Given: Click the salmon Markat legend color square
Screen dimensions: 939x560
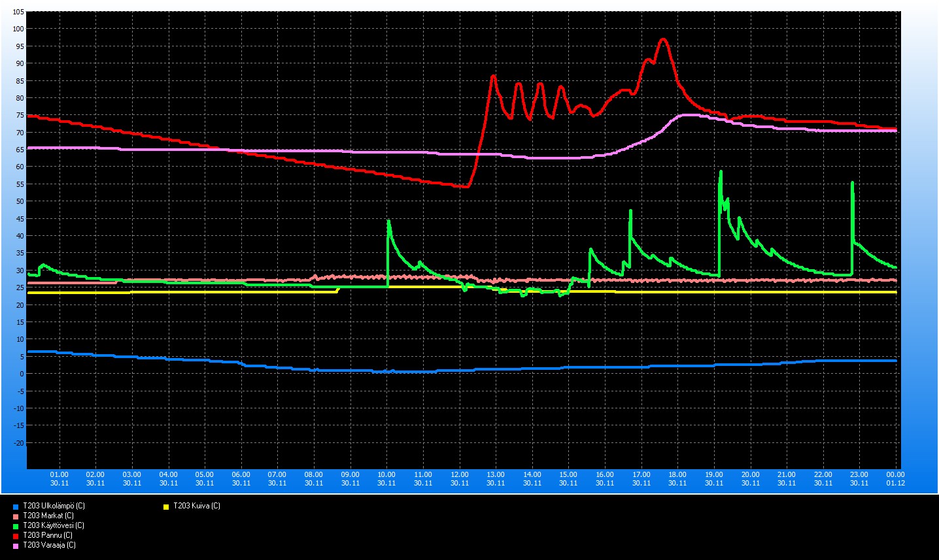Looking at the screenshot, I should pyautogui.click(x=15, y=516).
